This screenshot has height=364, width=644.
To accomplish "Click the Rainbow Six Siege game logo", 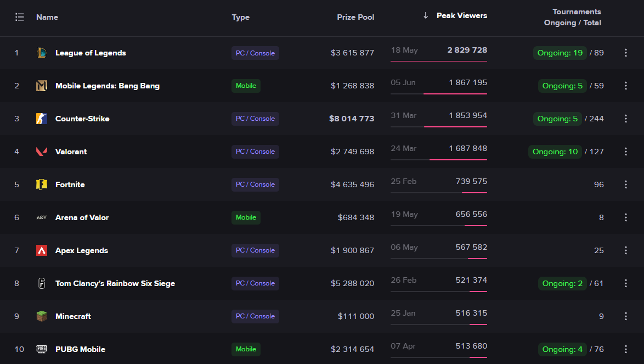I will click(x=41, y=283).
